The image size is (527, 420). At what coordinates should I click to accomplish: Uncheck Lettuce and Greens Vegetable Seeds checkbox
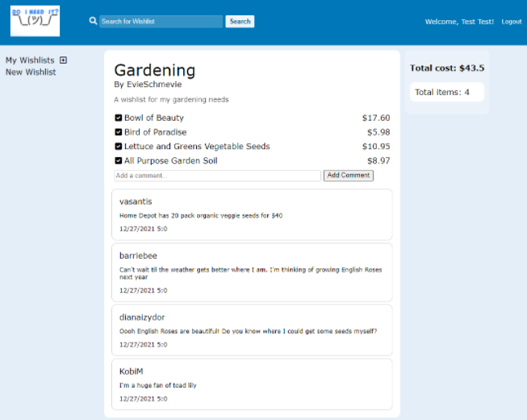(119, 147)
